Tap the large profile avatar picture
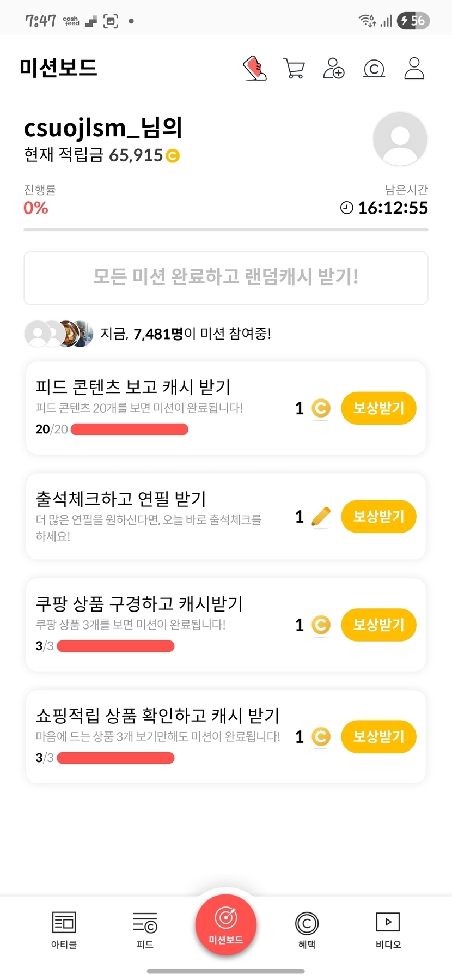The width and height of the screenshot is (452, 980). [x=400, y=139]
